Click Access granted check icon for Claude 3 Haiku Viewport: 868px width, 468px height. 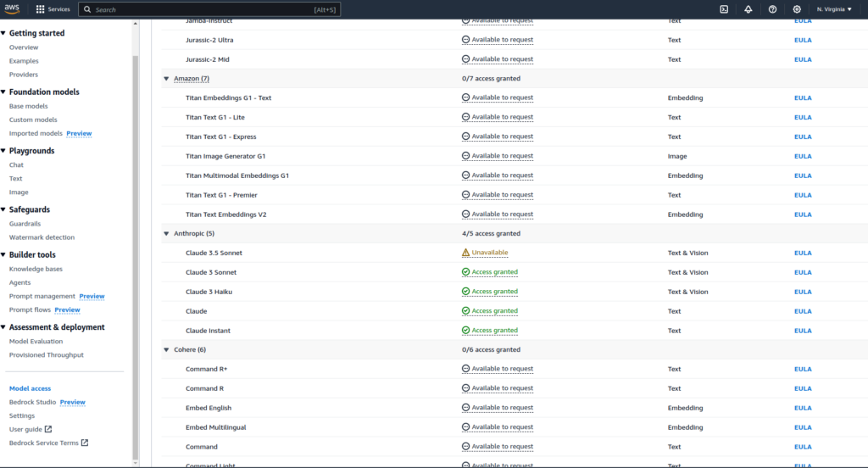[x=465, y=292]
